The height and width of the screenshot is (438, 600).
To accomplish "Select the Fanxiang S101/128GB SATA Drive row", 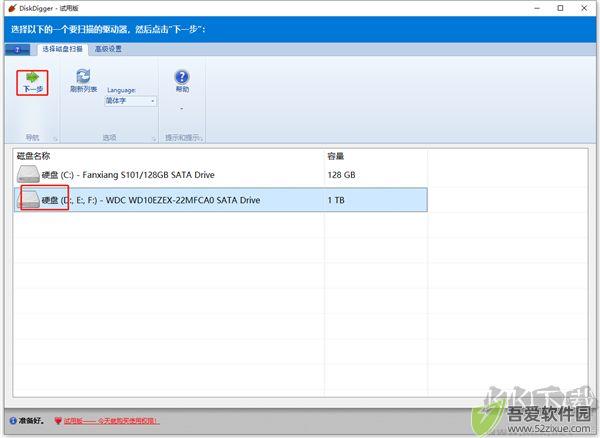I will (x=220, y=175).
